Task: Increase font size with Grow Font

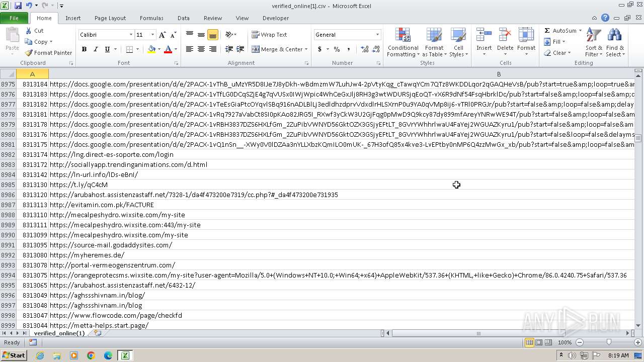Action: 162,35
